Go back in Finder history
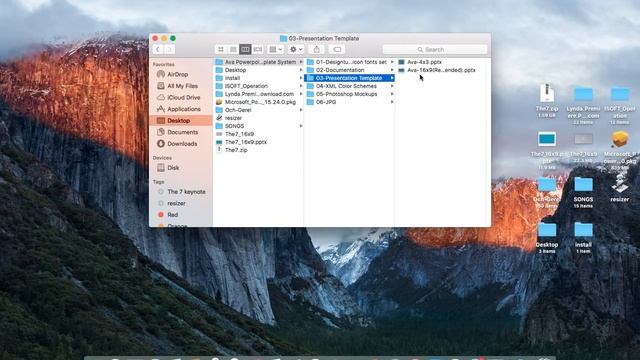Viewport: 640px width, 360px height. click(x=158, y=49)
